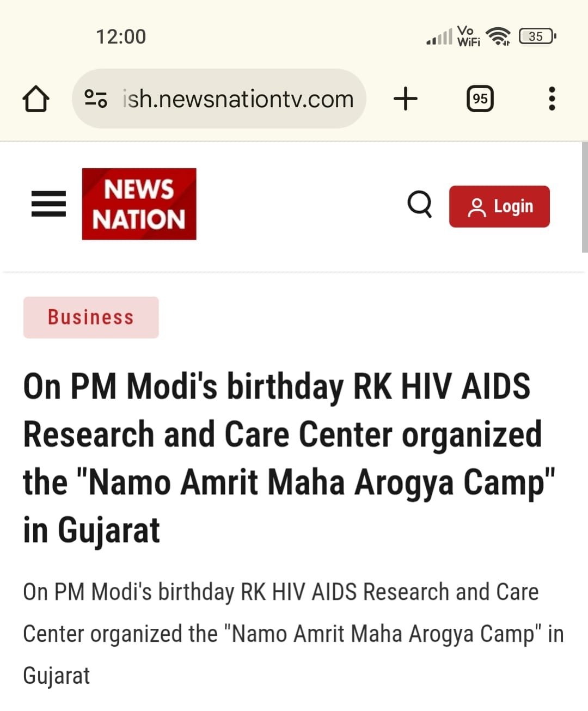Image resolution: width=588 pixels, height=711 pixels.
Task: Tap the 12:00 clock in status bar
Action: tap(121, 37)
